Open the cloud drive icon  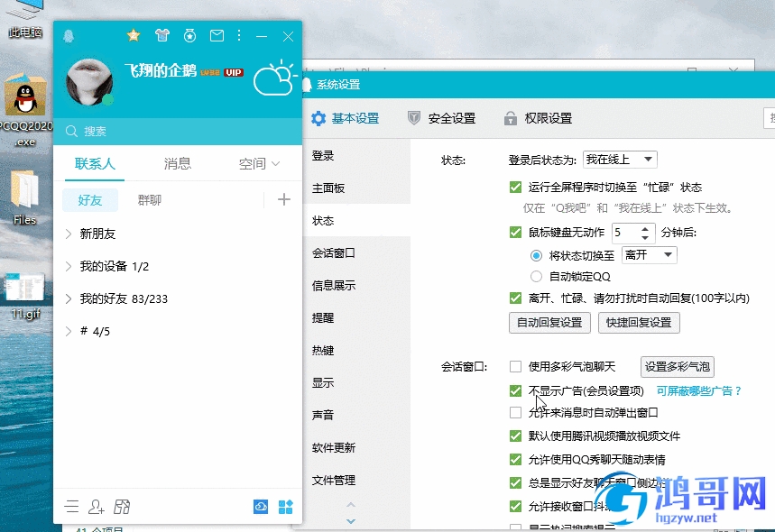(261, 507)
